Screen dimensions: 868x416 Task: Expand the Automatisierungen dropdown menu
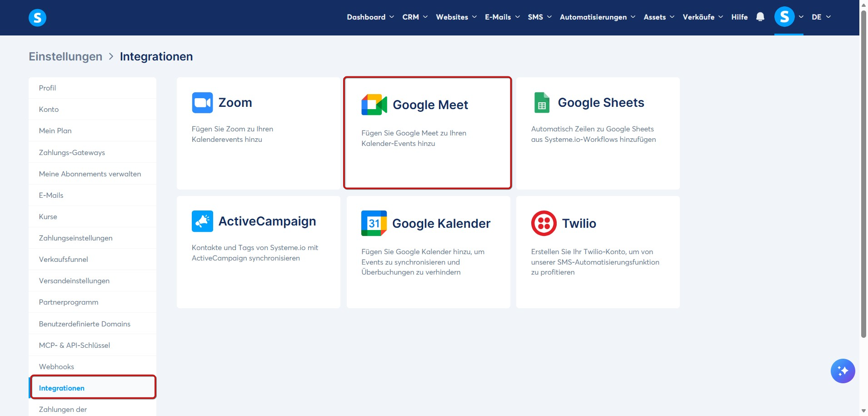(598, 17)
